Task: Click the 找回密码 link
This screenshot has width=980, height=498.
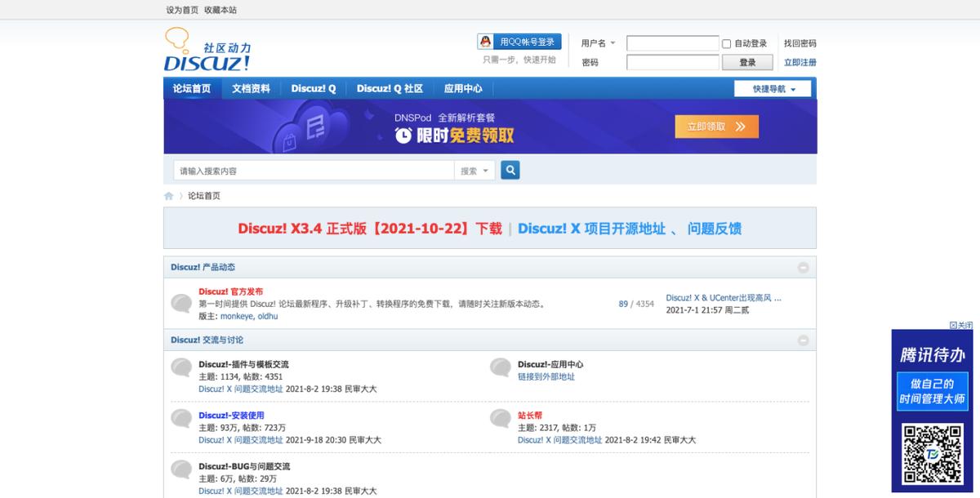Action: click(800, 43)
